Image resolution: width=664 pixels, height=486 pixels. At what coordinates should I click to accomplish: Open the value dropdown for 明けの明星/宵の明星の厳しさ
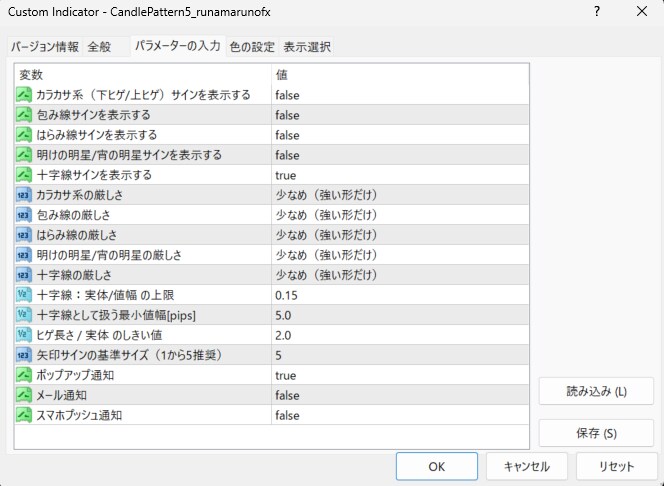point(400,255)
